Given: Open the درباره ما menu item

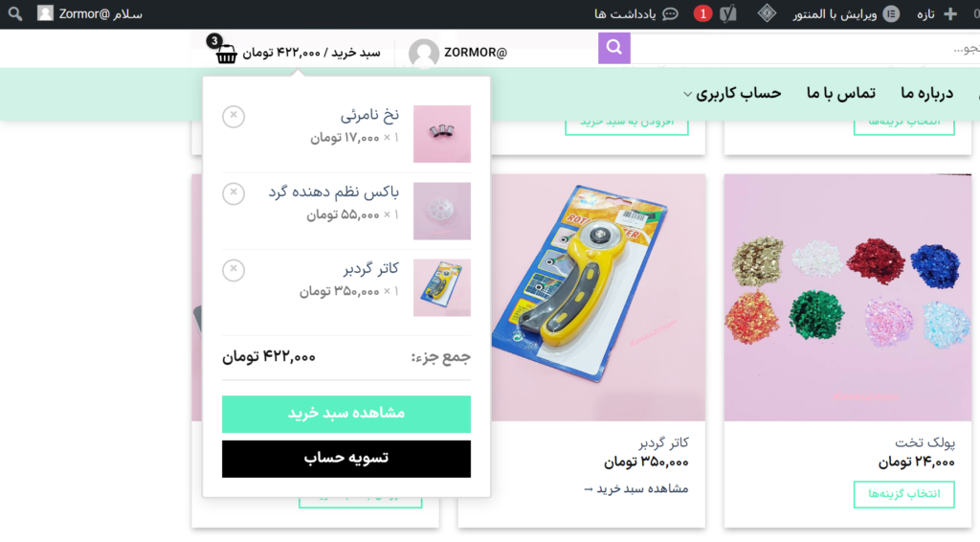Looking at the screenshot, I should click(926, 94).
